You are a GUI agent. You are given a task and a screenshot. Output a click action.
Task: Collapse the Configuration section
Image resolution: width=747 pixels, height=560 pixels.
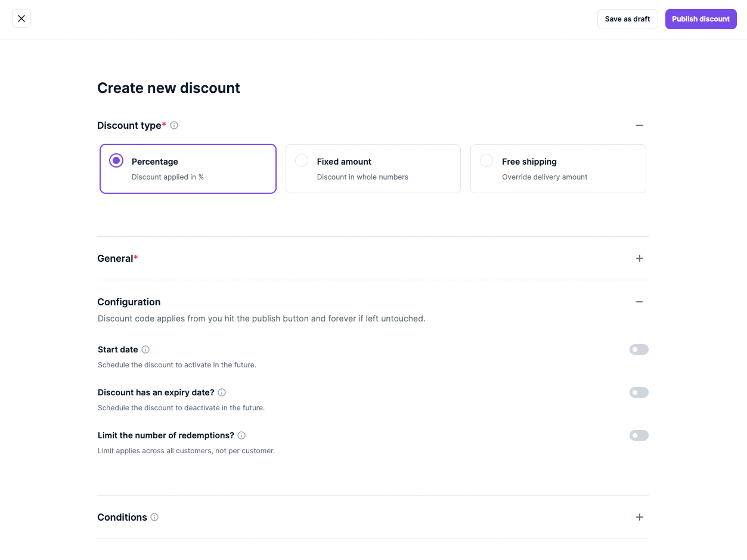tap(639, 302)
